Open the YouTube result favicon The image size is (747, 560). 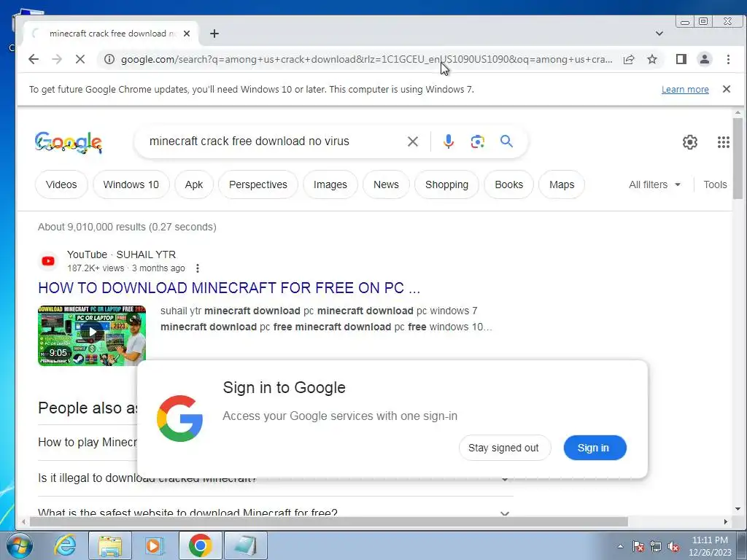point(48,261)
